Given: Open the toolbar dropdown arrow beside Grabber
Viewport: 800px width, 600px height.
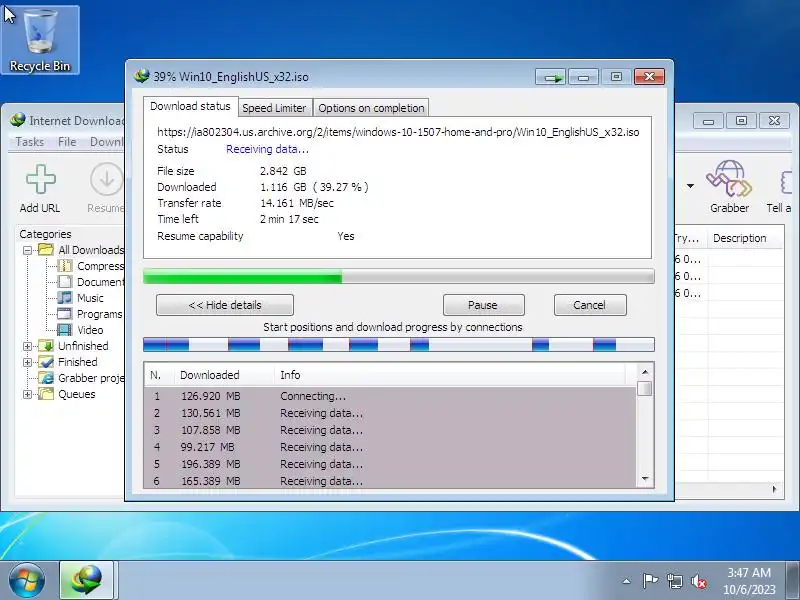Looking at the screenshot, I should [690, 186].
